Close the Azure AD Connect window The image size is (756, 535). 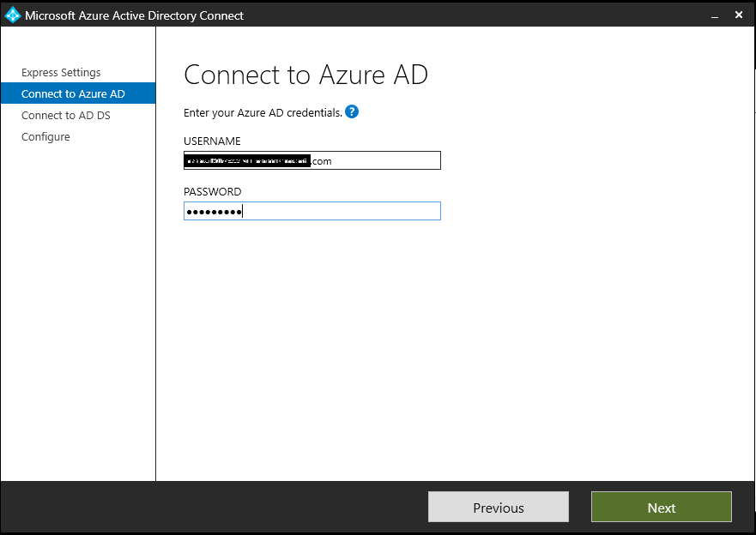click(739, 15)
